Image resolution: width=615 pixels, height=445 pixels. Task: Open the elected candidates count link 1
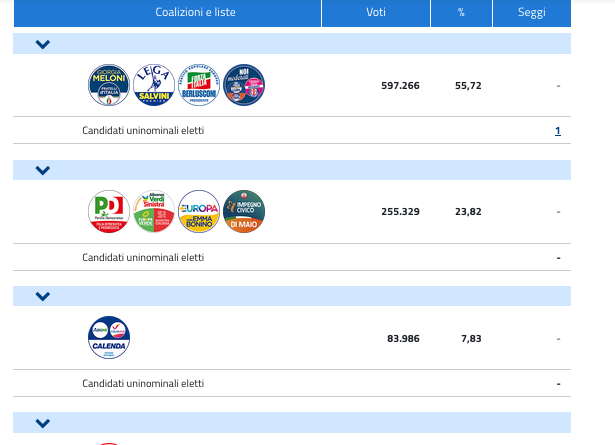tap(557, 131)
